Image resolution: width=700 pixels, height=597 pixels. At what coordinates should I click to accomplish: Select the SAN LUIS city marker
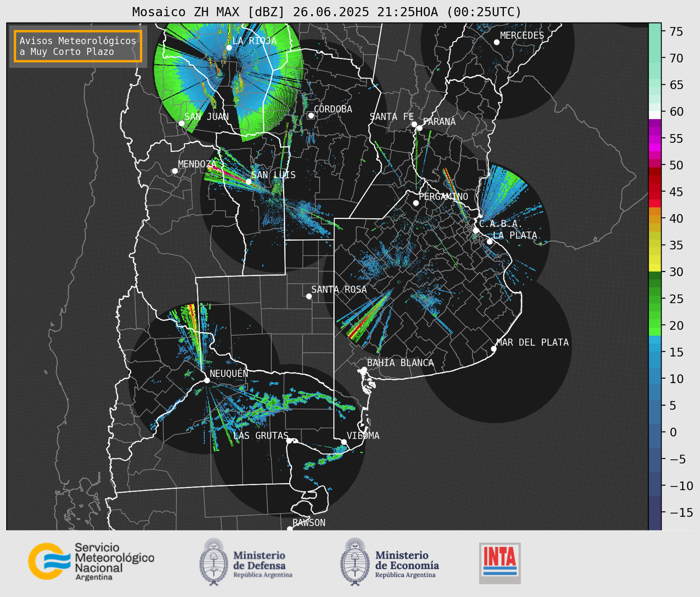pyautogui.click(x=248, y=181)
